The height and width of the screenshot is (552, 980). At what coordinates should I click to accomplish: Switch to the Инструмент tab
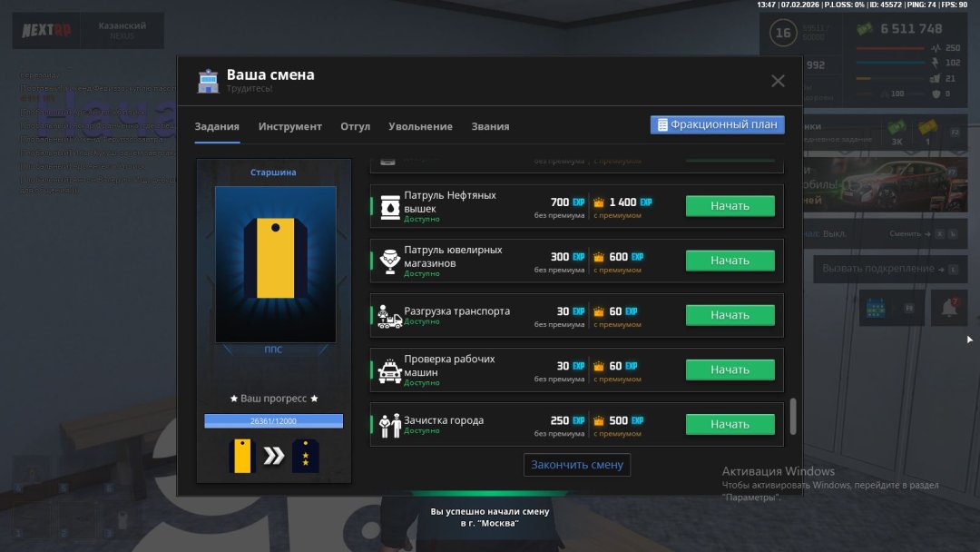point(289,126)
